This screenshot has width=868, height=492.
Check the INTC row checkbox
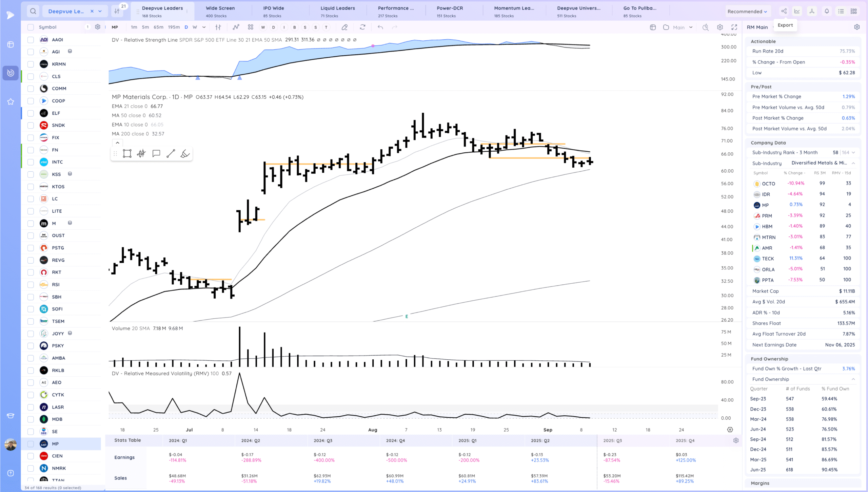31,162
